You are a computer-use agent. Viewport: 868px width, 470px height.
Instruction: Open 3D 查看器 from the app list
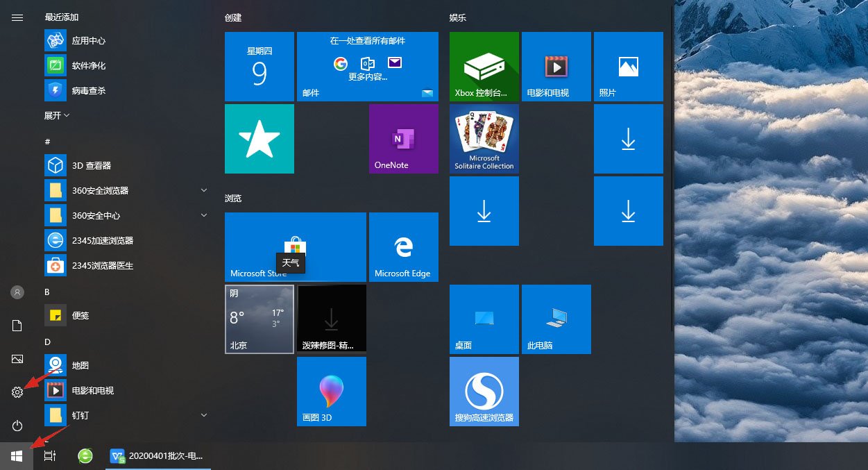pyautogui.click(x=92, y=165)
